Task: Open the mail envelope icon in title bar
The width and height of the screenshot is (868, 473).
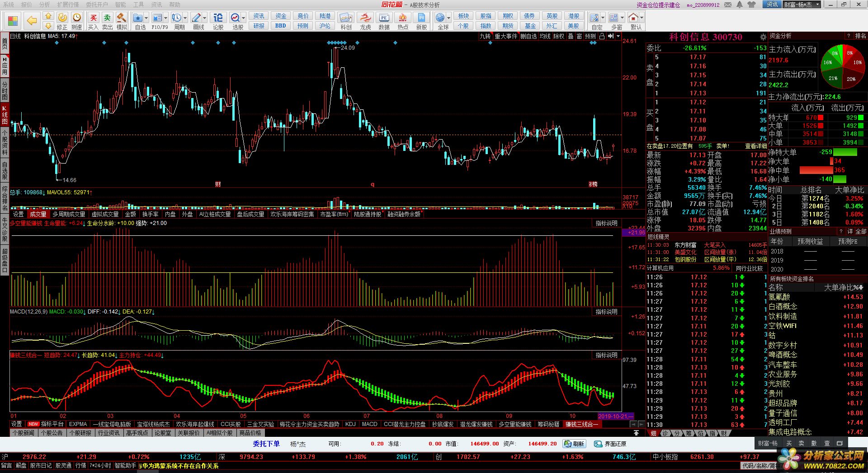Action: click(729, 5)
